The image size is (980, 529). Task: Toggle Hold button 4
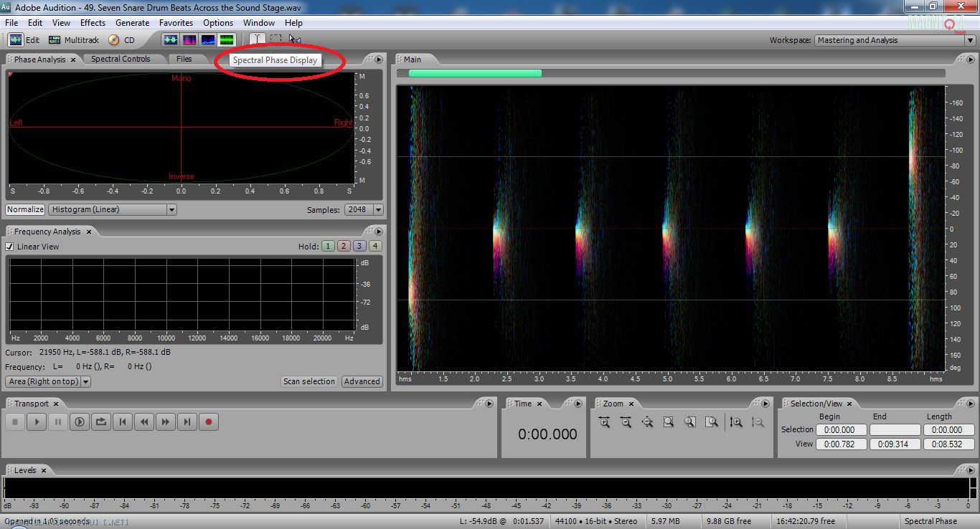click(375, 246)
